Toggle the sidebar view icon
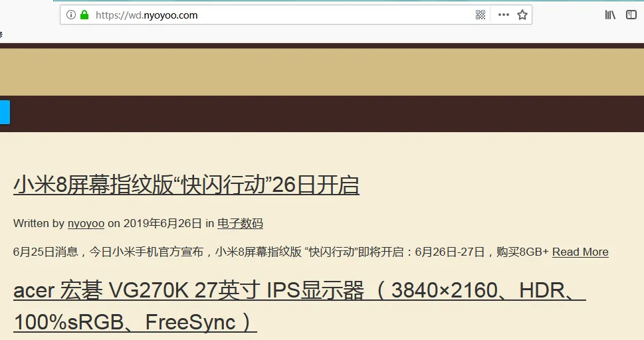The height and width of the screenshot is (340, 644). click(631, 15)
